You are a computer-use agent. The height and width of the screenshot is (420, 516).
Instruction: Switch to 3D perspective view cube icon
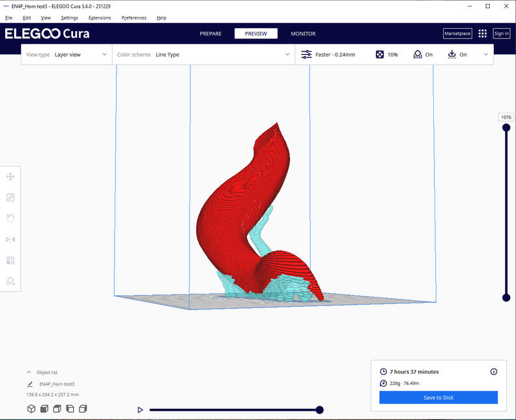coord(31,409)
